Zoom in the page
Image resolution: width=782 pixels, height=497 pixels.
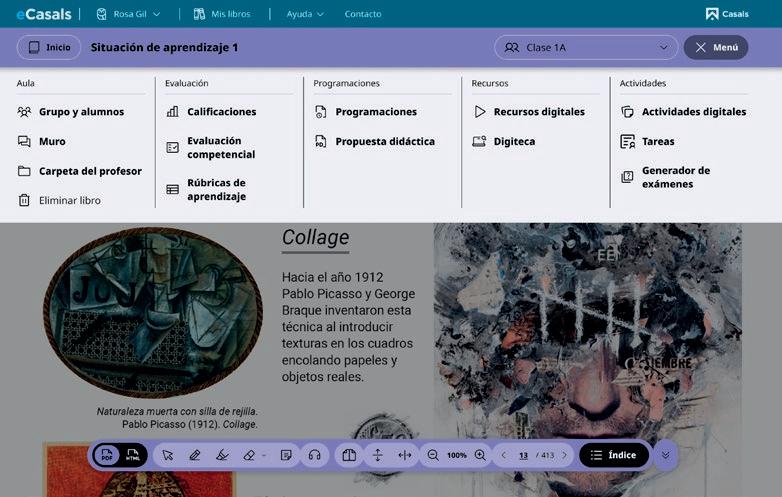(x=480, y=455)
